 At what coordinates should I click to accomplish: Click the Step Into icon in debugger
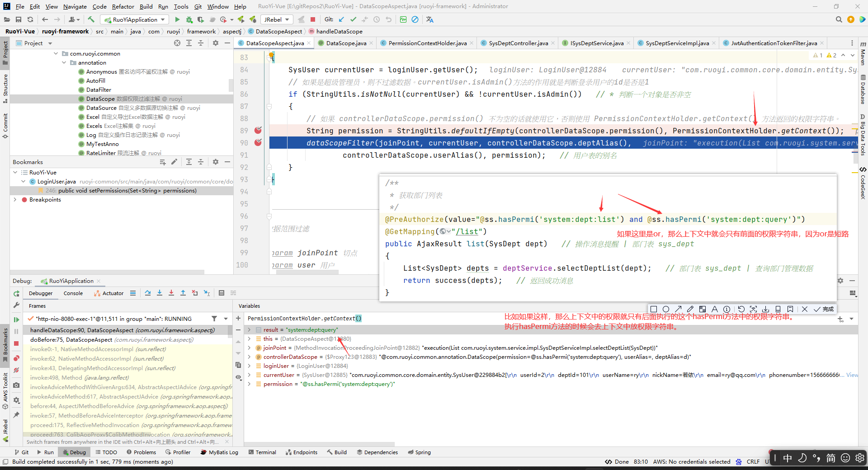click(x=160, y=293)
